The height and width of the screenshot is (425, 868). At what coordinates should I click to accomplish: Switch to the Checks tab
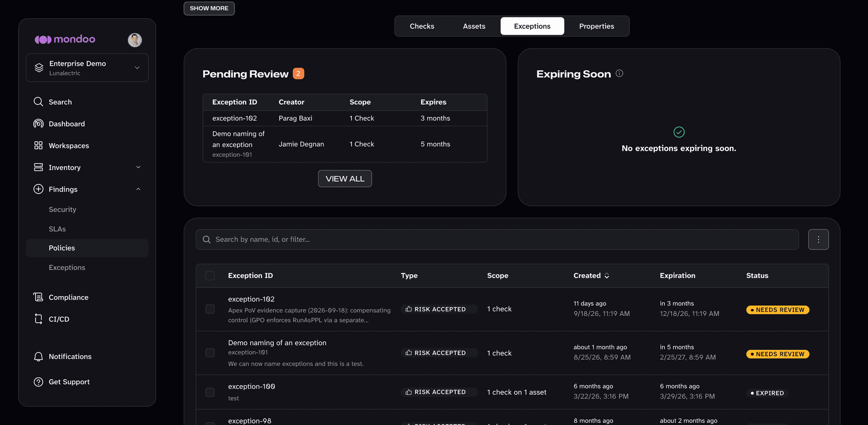(422, 26)
